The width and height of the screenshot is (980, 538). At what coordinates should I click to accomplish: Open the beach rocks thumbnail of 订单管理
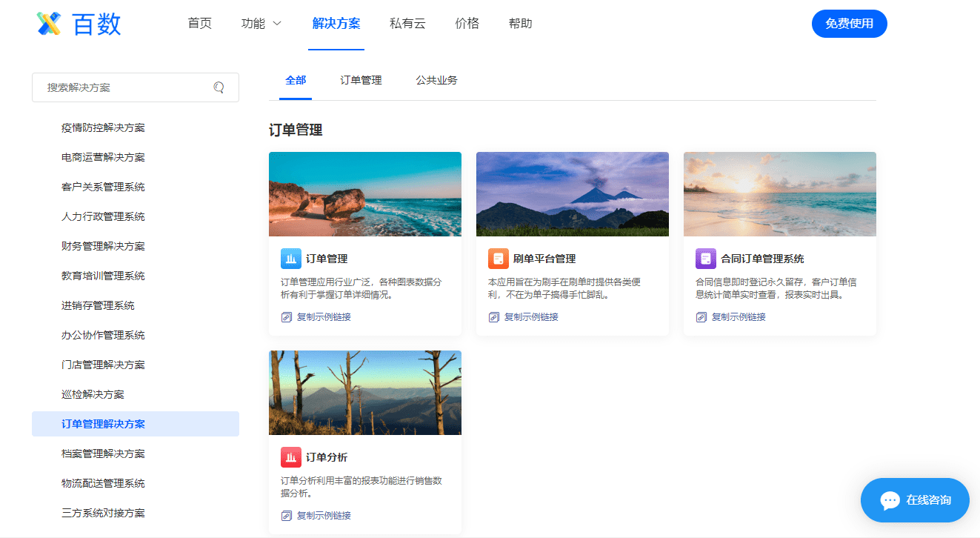[x=365, y=194]
